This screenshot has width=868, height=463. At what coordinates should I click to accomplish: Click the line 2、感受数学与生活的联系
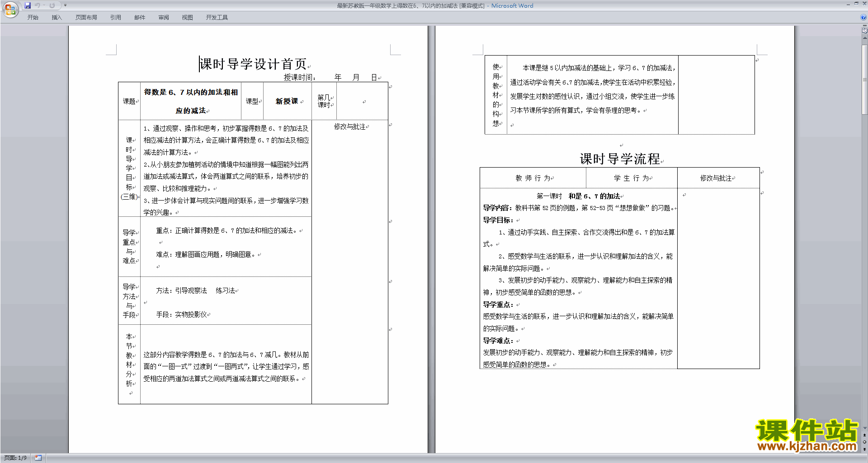(579, 262)
